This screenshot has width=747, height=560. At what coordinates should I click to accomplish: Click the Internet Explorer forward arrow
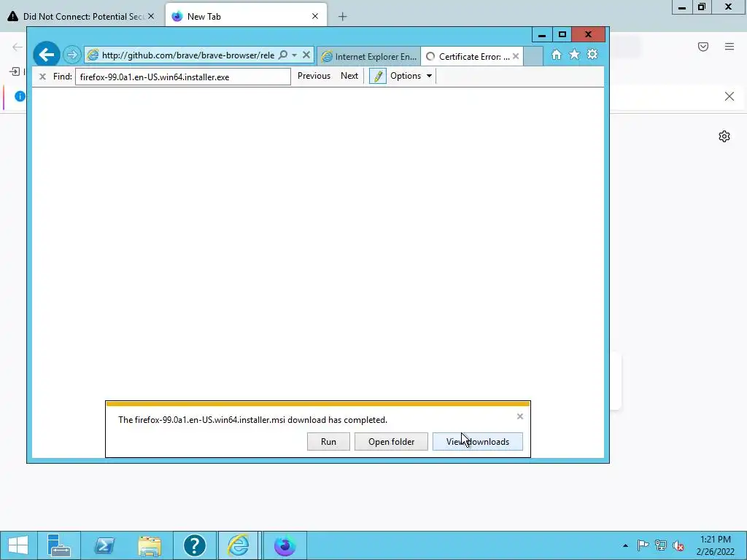click(x=72, y=55)
